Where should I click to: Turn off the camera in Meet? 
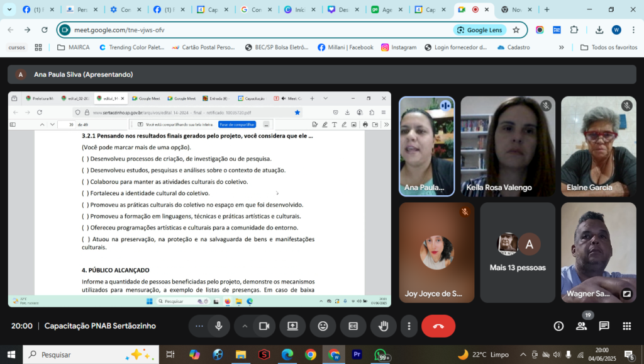click(x=264, y=326)
